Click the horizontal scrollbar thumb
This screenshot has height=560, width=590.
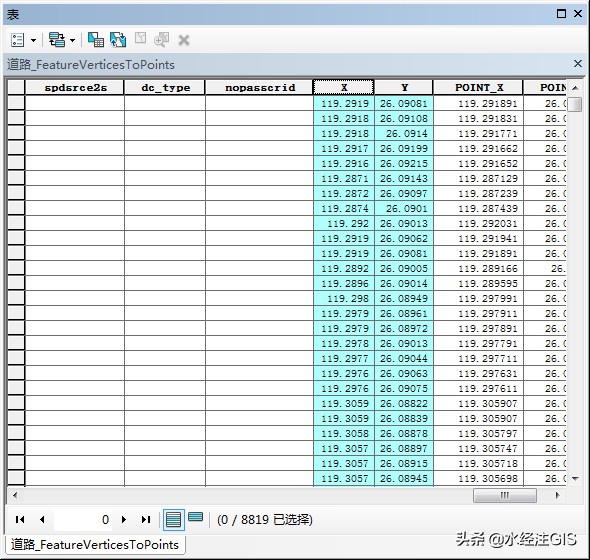click(505, 495)
